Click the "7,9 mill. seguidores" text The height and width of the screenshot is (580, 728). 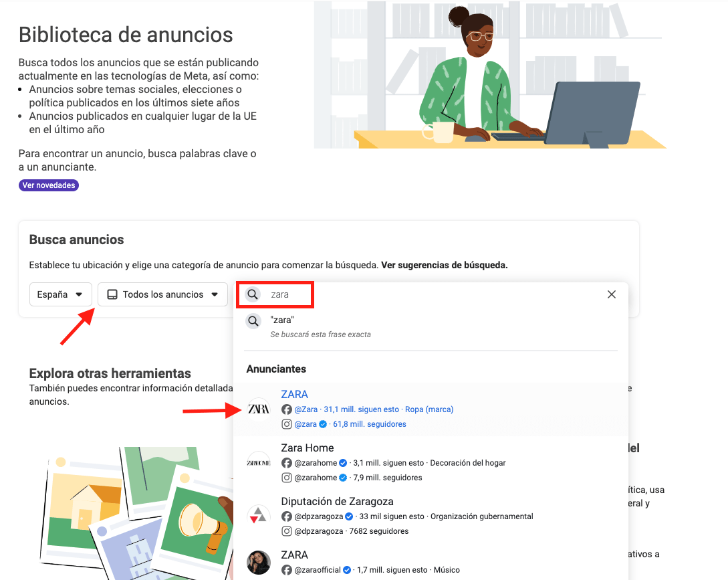(x=388, y=477)
